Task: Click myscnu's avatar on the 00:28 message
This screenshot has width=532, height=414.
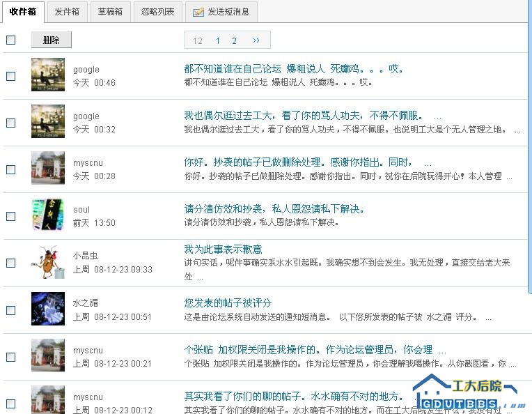Action: (x=48, y=168)
